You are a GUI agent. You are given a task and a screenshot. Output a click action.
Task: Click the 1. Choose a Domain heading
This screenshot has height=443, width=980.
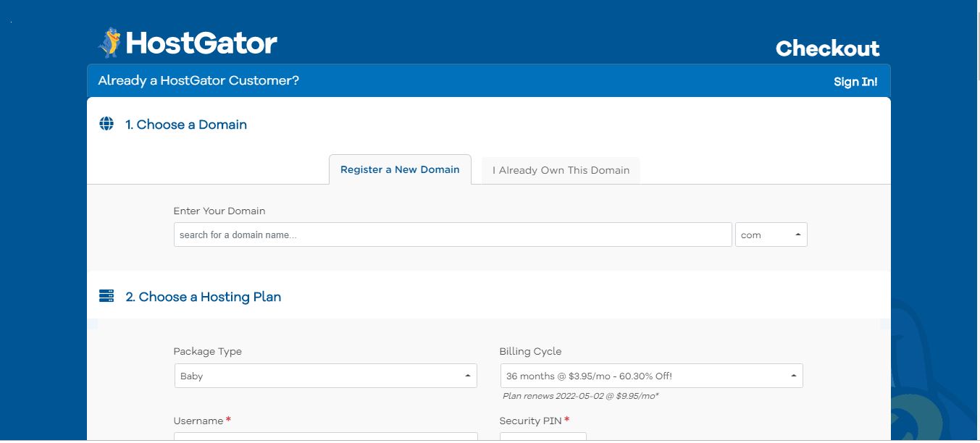tap(186, 125)
